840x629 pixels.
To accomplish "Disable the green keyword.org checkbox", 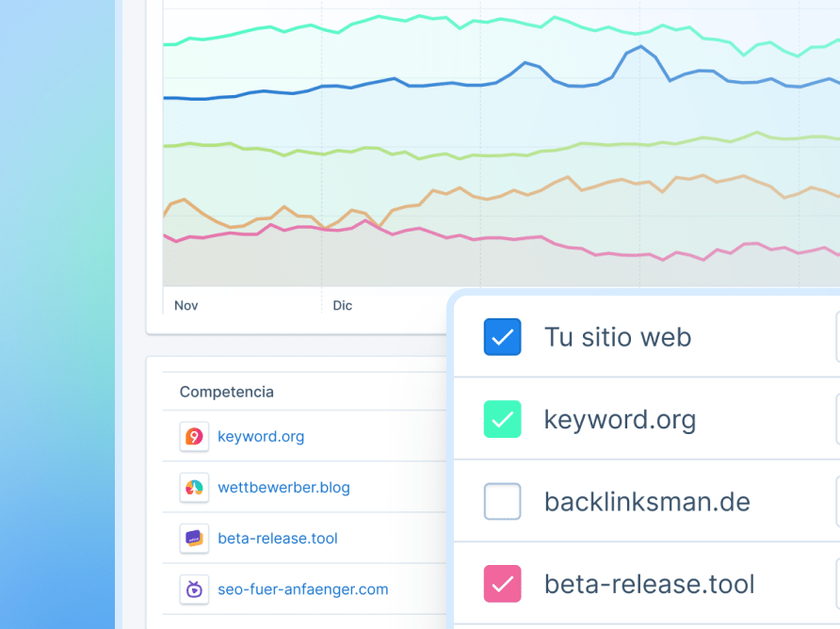I will click(x=502, y=419).
